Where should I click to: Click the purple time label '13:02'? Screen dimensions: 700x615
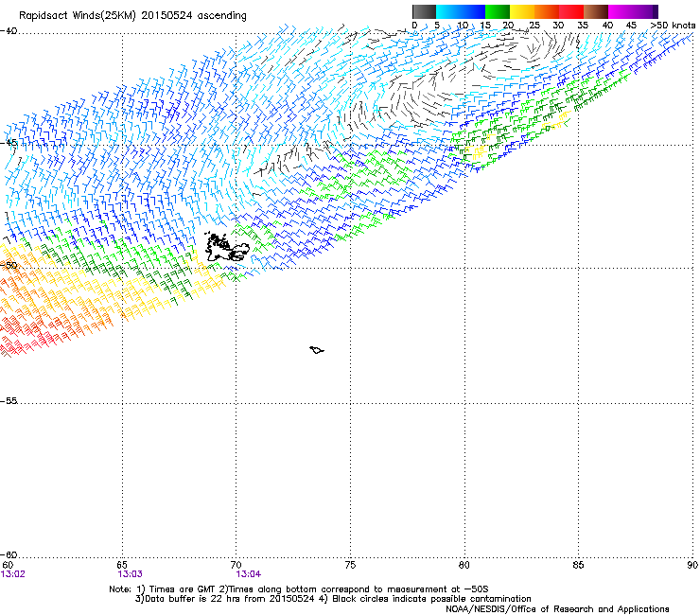[x=13, y=574]
